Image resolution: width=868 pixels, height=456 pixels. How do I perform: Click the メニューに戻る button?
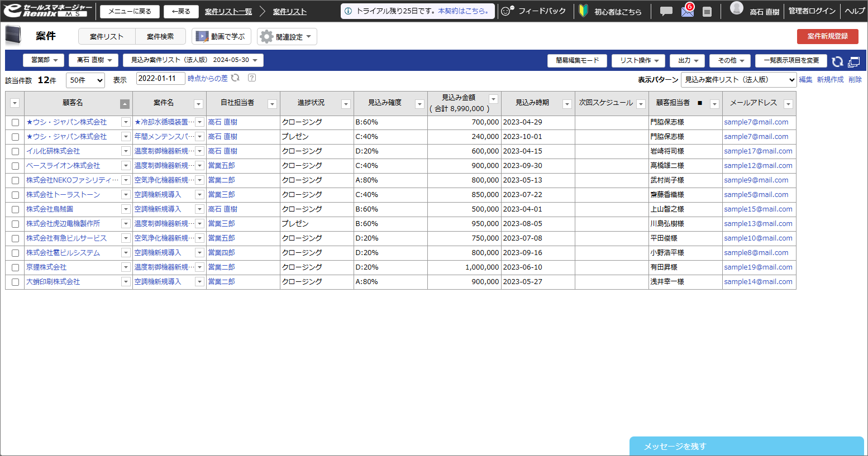click(x=130, y=12)
